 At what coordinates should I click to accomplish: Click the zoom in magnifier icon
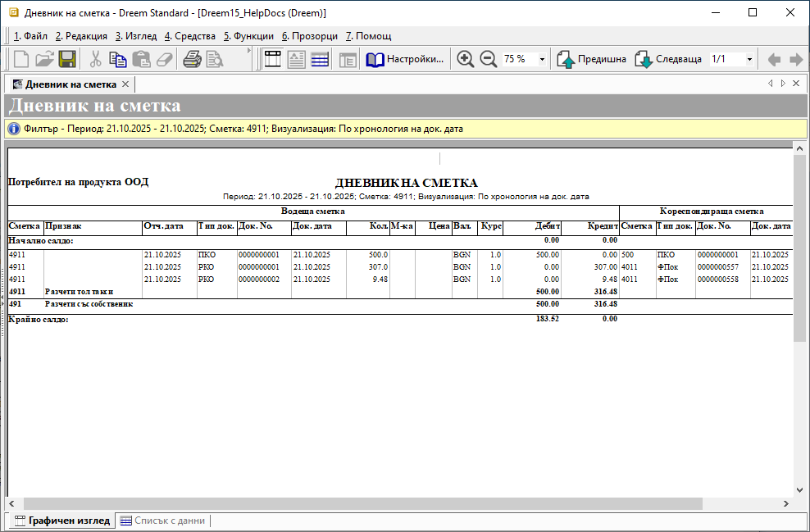466,59
